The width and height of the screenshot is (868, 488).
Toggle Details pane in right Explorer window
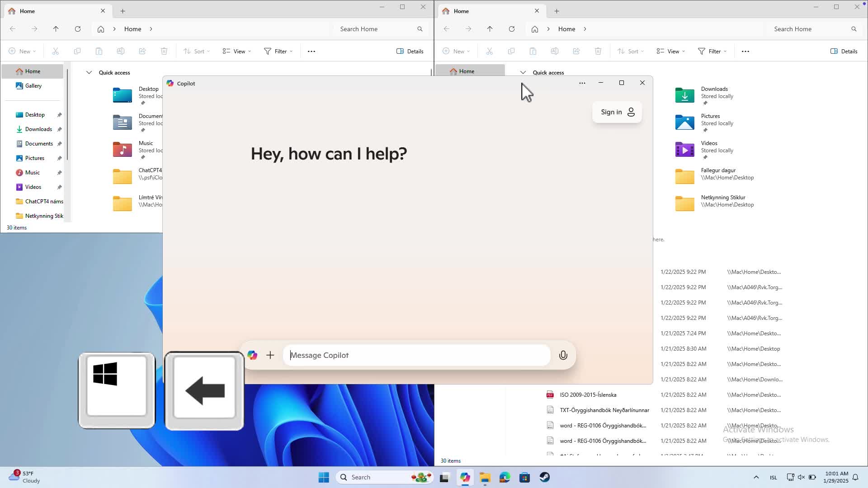[844, 52]
